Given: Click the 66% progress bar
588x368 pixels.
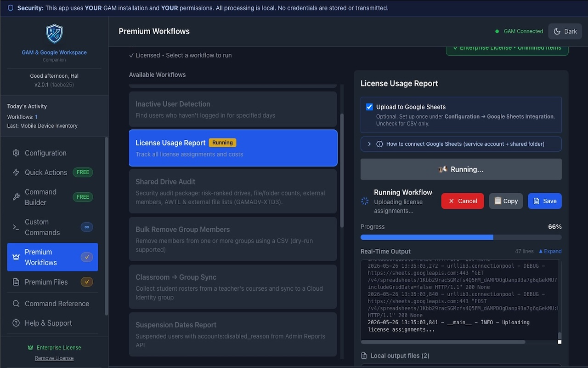Looking at the screenshot, I should [461, 237].
